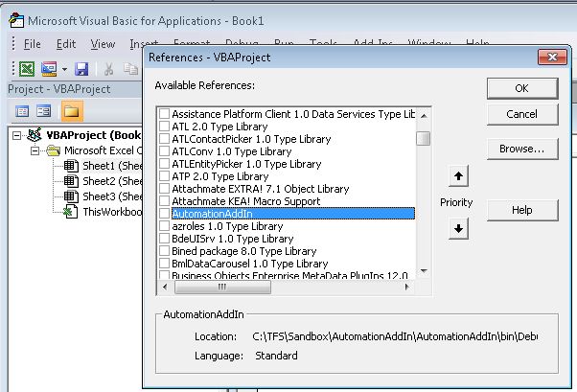Select 'azroles 1.0 Type Library' row text

pos(227,226)
